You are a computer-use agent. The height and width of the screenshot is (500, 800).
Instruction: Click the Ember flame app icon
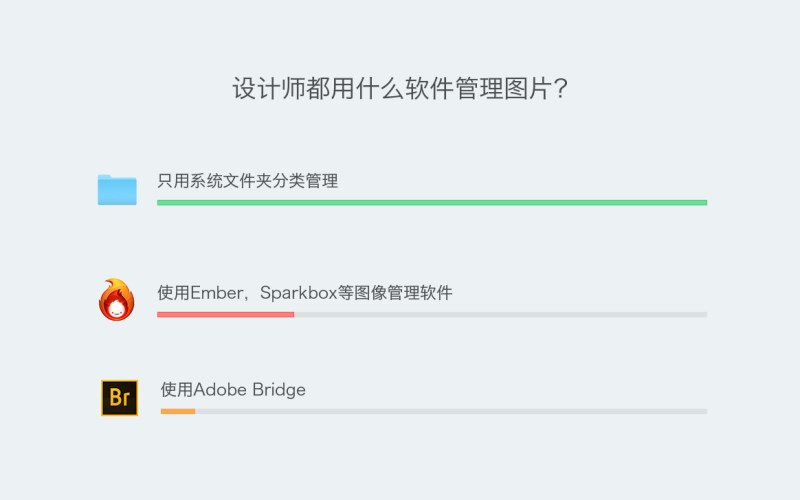pyautogui.click(x=117, y=299)
